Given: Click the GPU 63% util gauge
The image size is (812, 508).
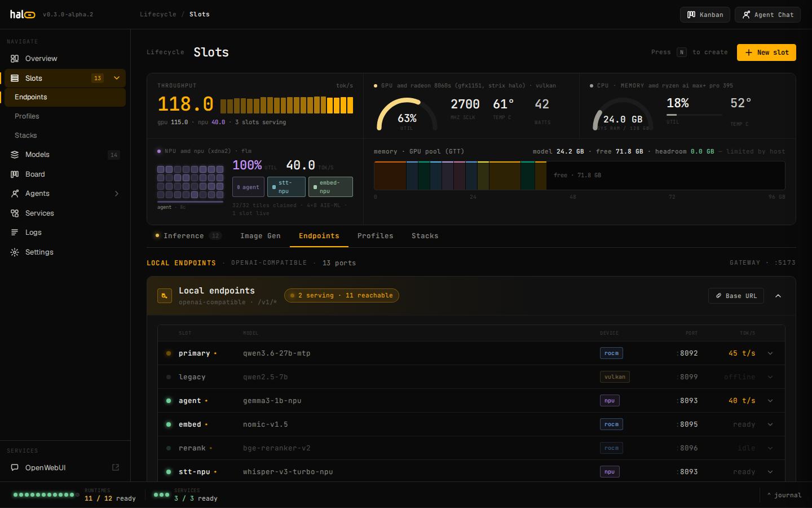Looking at the screenshot, I should (x=407, y=115).
